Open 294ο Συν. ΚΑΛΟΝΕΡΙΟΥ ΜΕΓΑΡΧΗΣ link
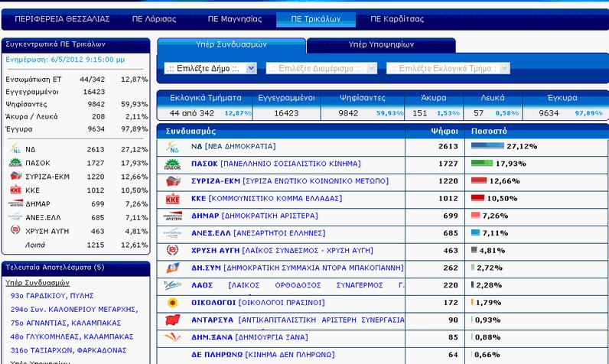This screenshot has height=364, width=609. [x=74, y=309]
